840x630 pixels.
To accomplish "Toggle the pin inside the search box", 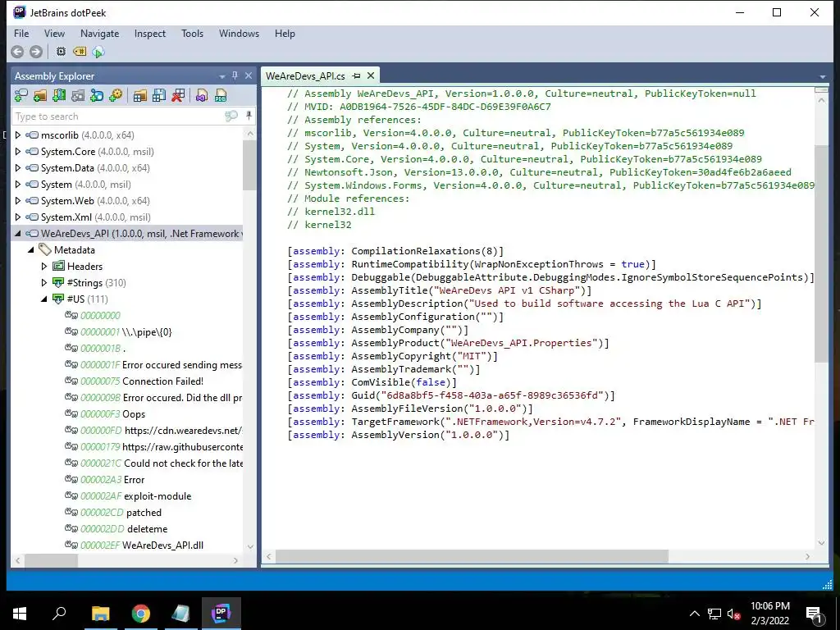I will pos(249,116).
